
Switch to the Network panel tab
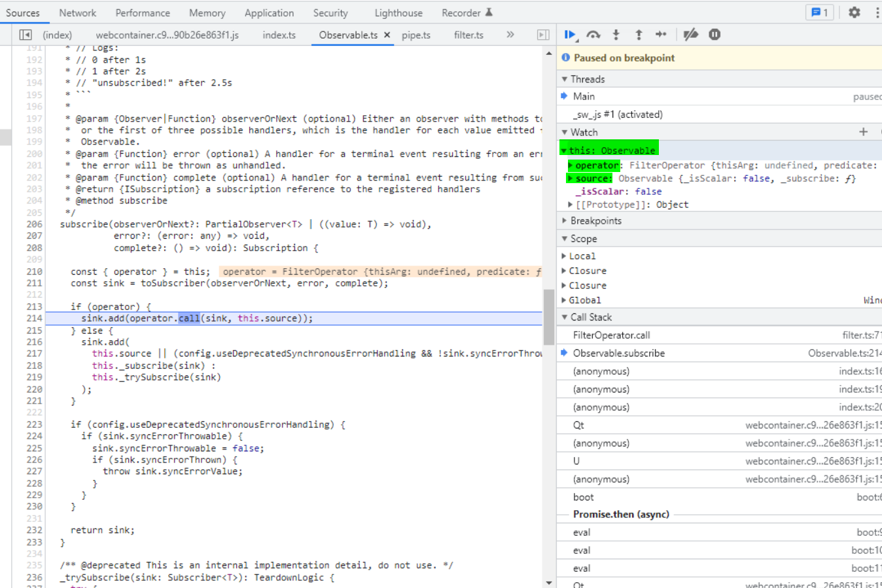pos(77,13)
